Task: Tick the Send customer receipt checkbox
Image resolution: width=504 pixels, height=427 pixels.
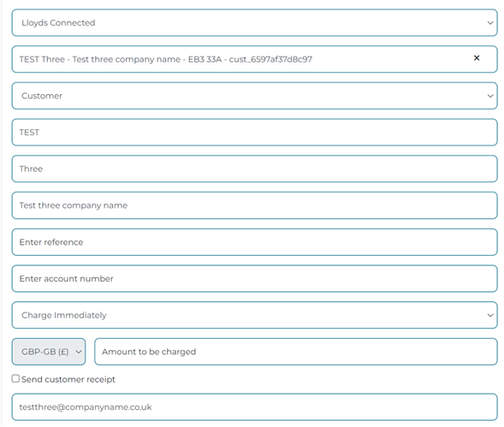Action: pos(15,378)
